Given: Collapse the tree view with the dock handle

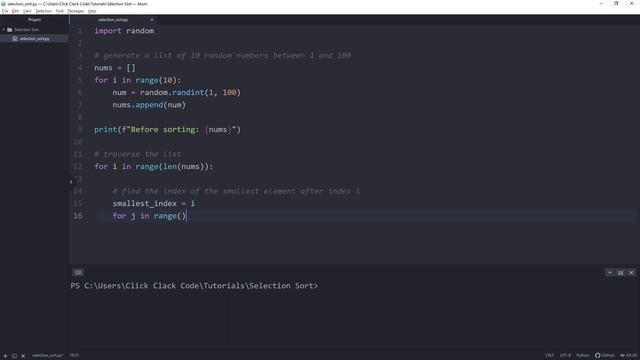Looking at the screenshot, I should pyautogui.click(x=71, y=182).
